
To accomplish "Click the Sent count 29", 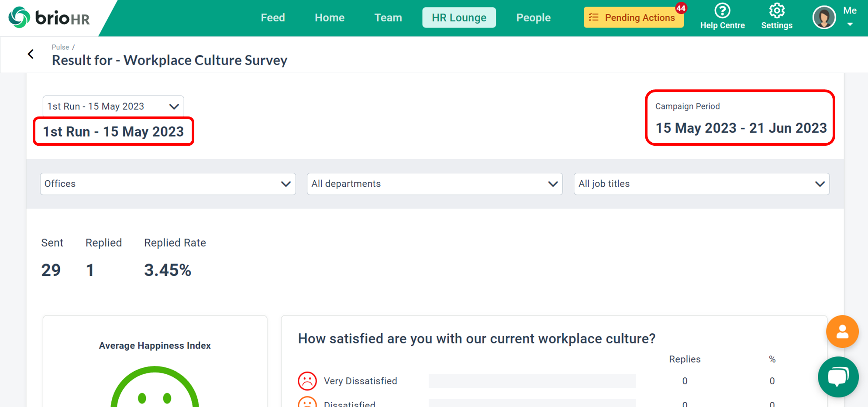I will 51,270.
